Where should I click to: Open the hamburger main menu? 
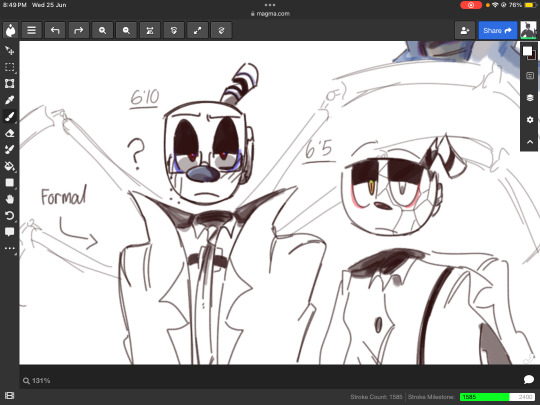[31, 30]
